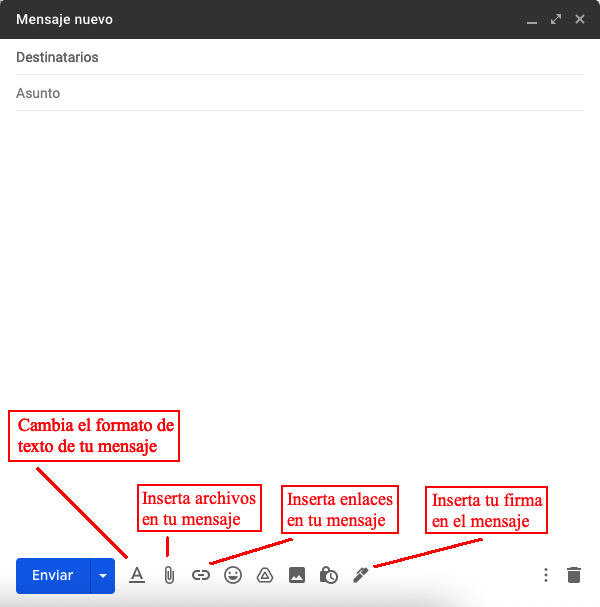Insert a photo into the email

coord(297,575)
